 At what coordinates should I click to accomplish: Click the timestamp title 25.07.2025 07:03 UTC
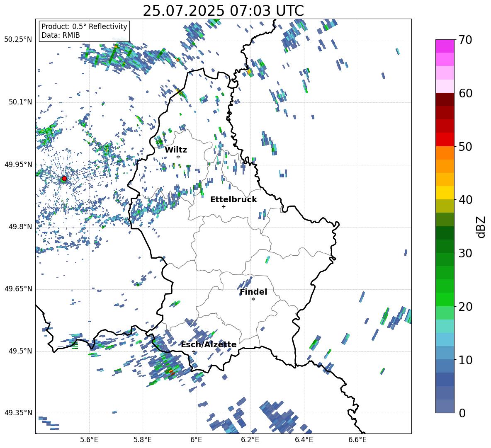223,11
